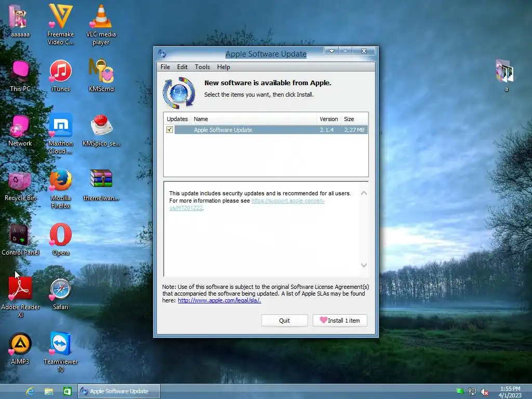Launch Safari from the desktop
Screen dimensions: 532x399
[x=60, y=294]
